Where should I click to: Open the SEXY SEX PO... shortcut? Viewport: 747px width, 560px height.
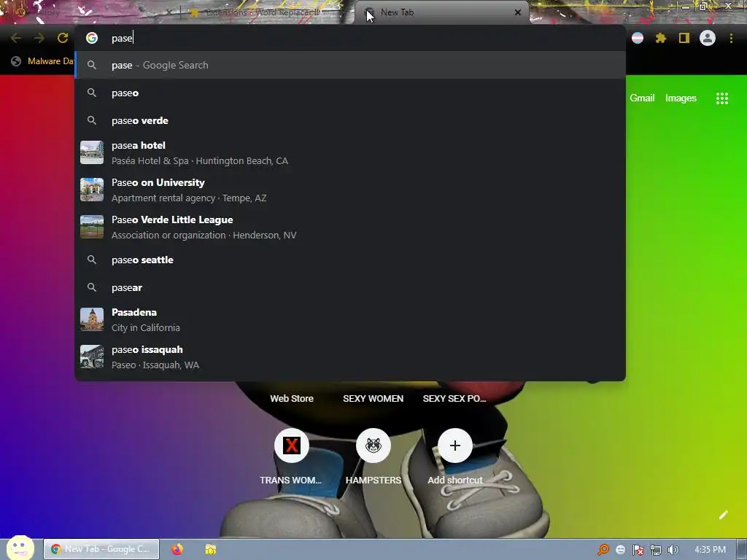[x=454, y=399]
